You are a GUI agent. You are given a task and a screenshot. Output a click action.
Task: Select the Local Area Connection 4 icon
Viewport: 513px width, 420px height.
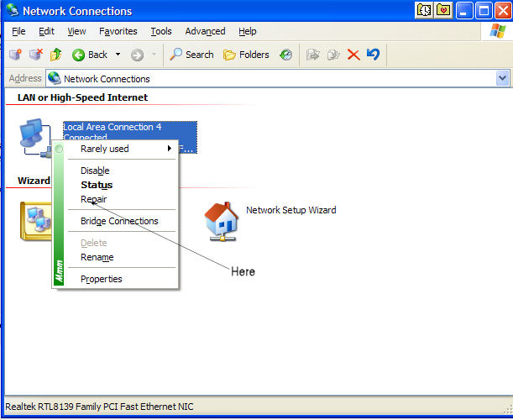(35, 136)
